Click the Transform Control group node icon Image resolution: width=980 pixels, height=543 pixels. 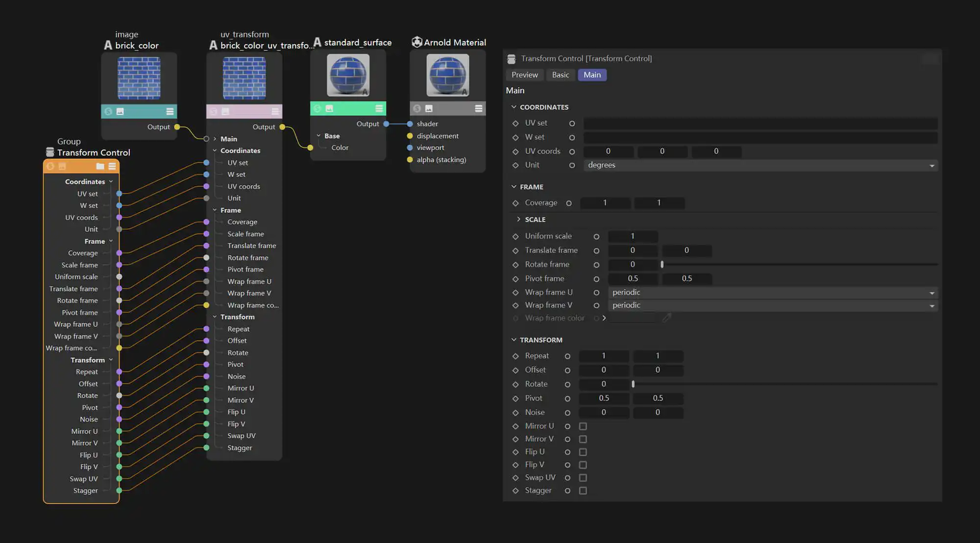coord(49,152)
